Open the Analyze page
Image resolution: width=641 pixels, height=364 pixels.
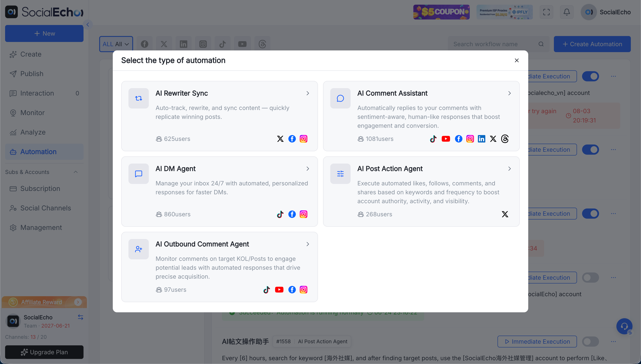44,132
